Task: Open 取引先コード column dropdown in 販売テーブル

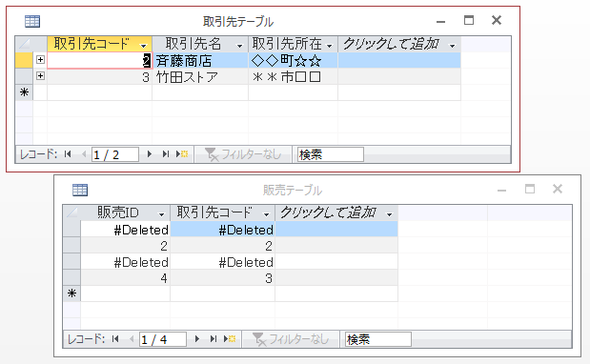Action: (x=266, y=214)
